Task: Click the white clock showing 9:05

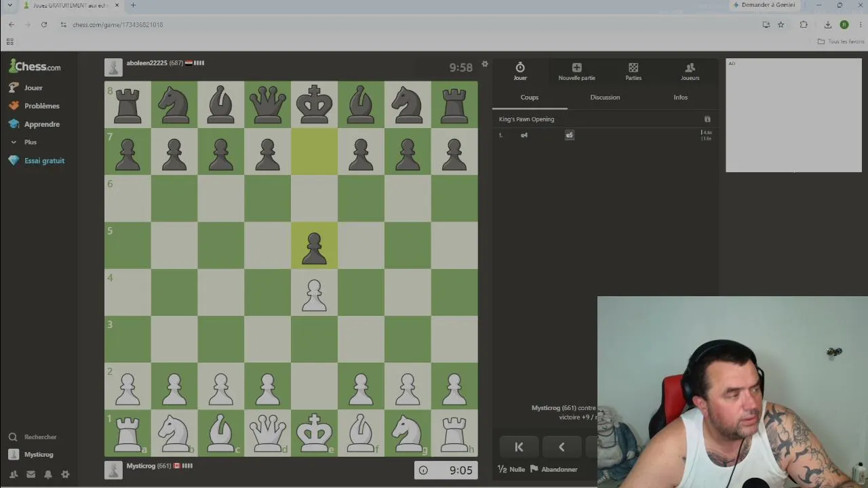Action: pyautogui.click(x=446, y=470)
